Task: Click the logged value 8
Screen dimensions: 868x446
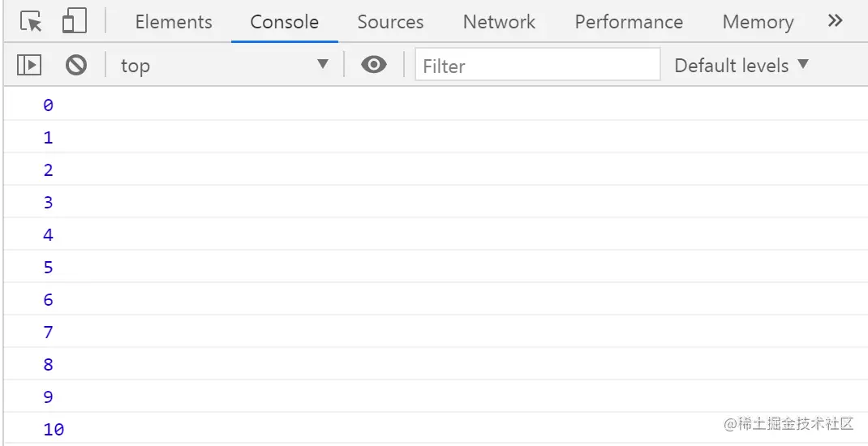Action: [x=48, y=364]
